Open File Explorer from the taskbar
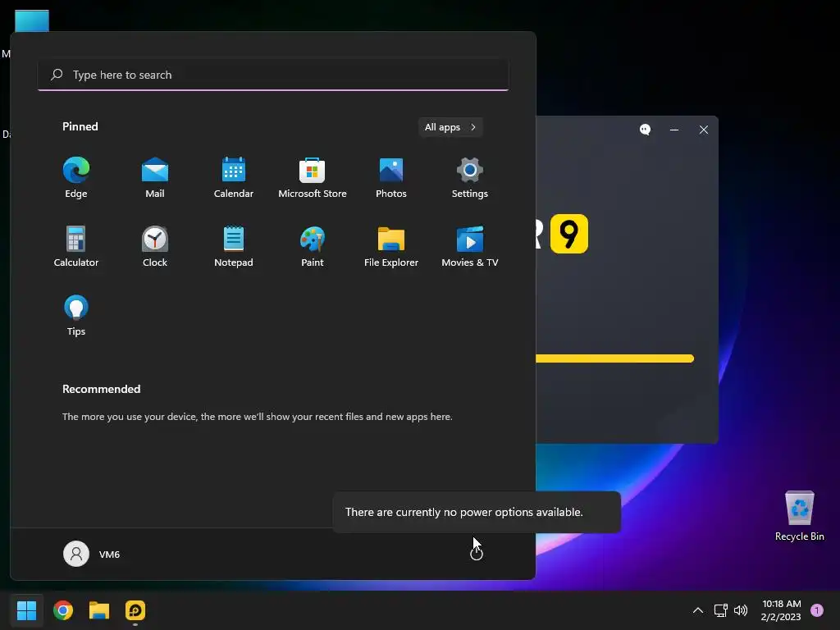This screenshot has width=840, height=630. click(x=99, y=610)
